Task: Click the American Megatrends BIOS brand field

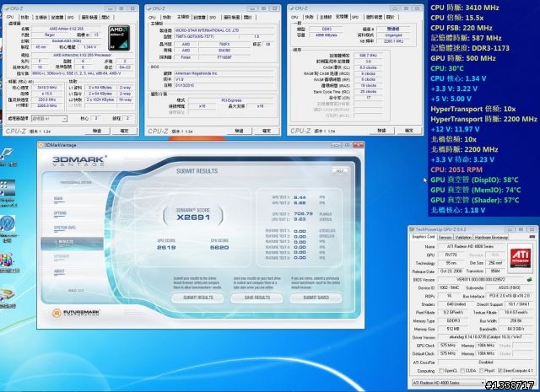Action: point(224,73)
